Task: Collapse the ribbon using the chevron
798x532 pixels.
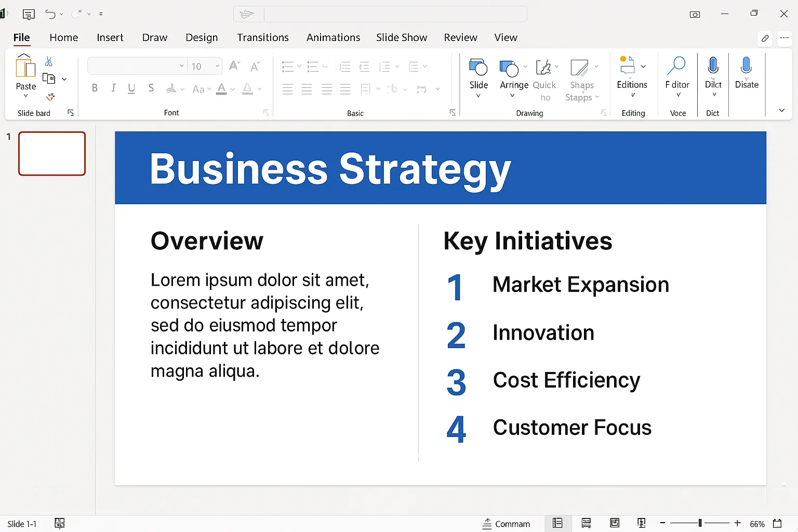Action: click(781, 110)
